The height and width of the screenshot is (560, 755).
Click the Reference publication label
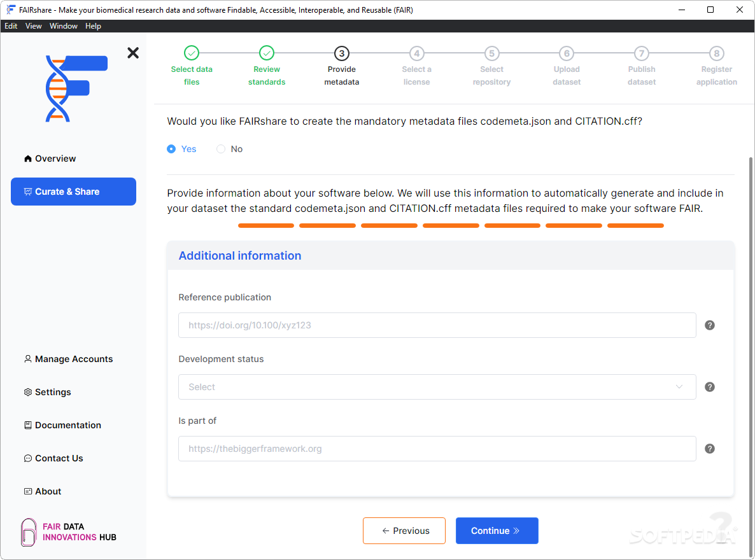click(225, 297)
